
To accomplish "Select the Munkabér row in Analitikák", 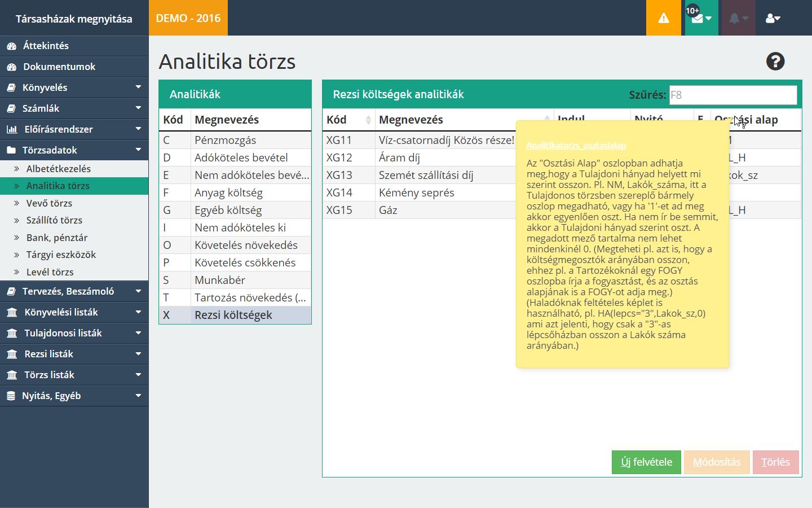I will point(220,280).
